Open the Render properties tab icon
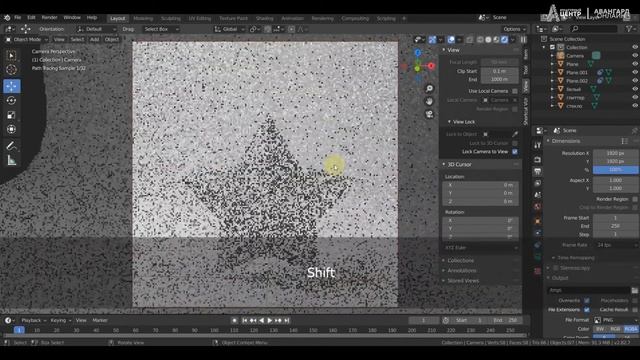The height and width of the screenshot is (360, 640). (x=537, y=160)
